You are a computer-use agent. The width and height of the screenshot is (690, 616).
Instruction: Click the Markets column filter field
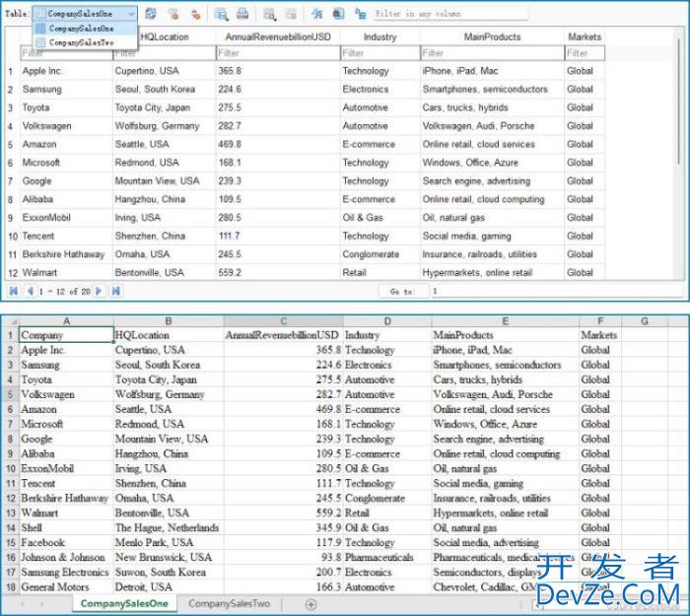pos(585,53)
